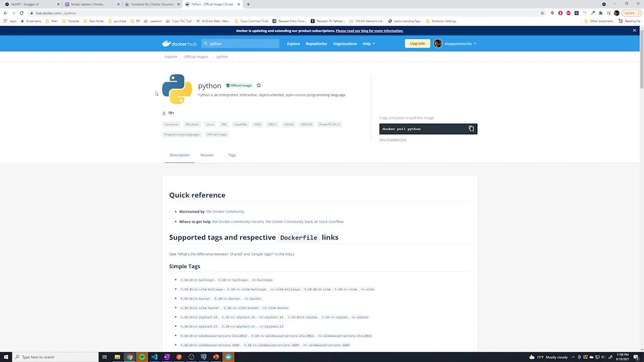
Task: Click the 3.10.0rc2-alpine3.14 tag link
Action: coord(199,317)
